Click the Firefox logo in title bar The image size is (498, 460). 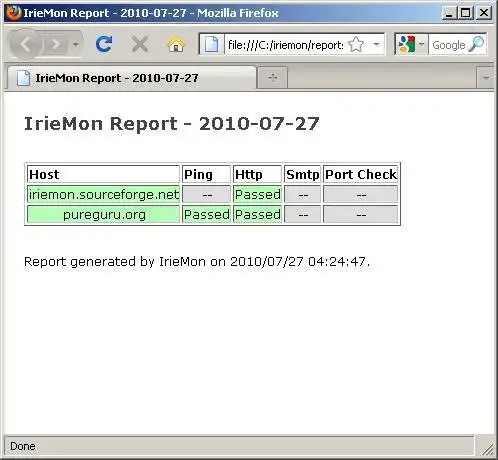(13, 13)
